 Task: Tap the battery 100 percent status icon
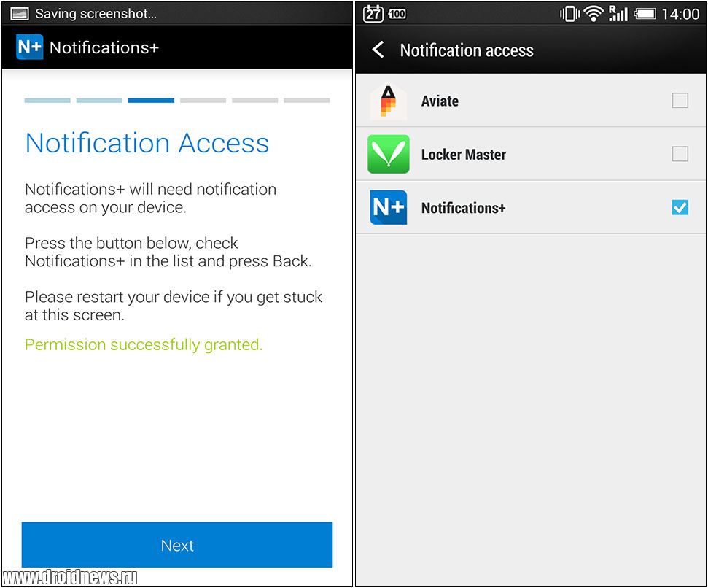point(397,14)
